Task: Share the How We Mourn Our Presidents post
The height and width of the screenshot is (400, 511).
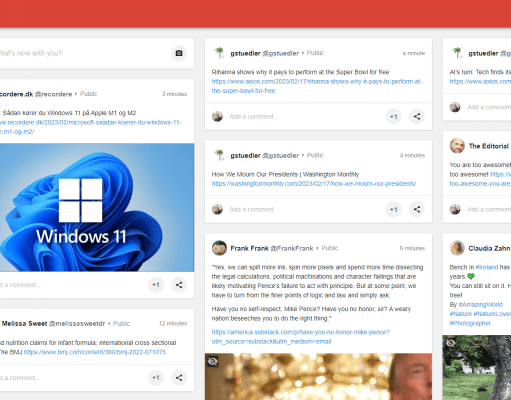Action: point(417,209)
